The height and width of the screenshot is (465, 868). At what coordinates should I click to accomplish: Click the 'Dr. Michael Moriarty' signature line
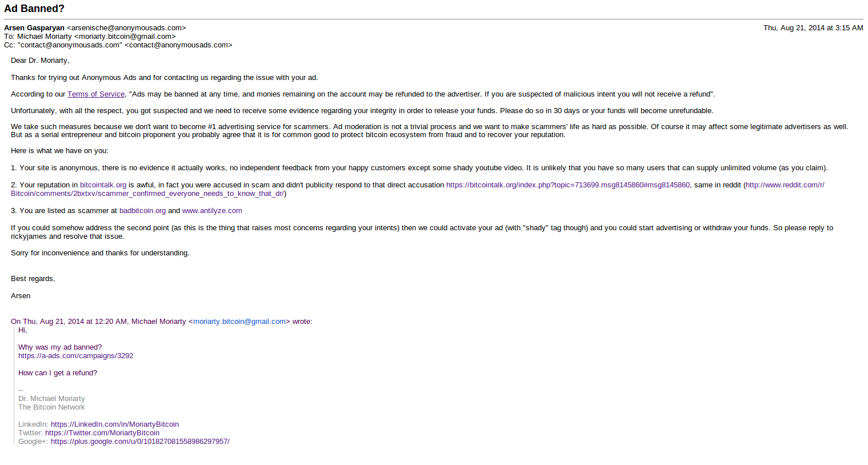click(51, 399)
